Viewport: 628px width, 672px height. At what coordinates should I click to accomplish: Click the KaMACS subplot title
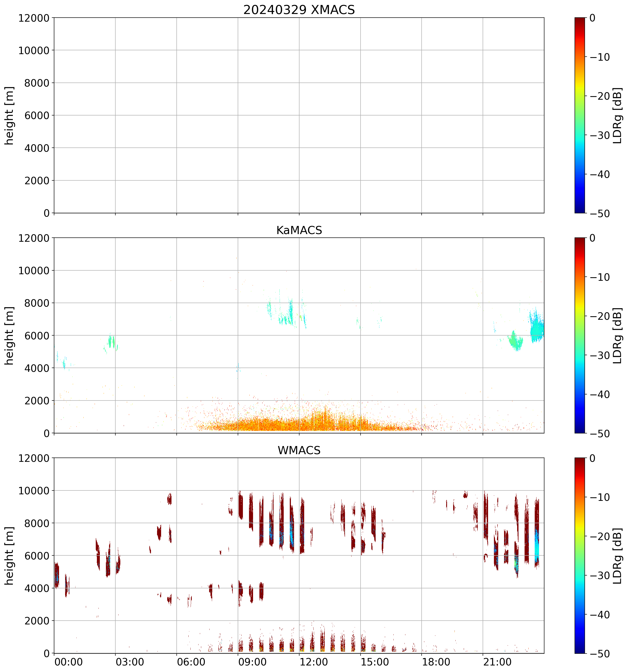[x=299, y=230]
